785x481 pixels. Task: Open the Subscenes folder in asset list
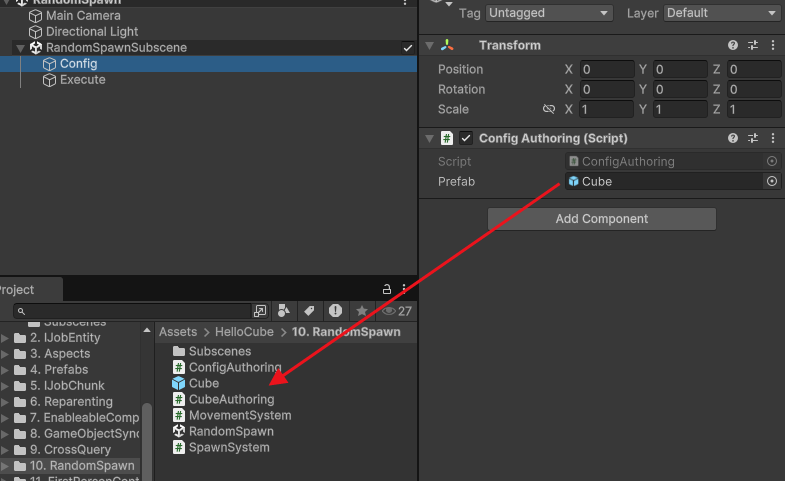tap(220, 351)
